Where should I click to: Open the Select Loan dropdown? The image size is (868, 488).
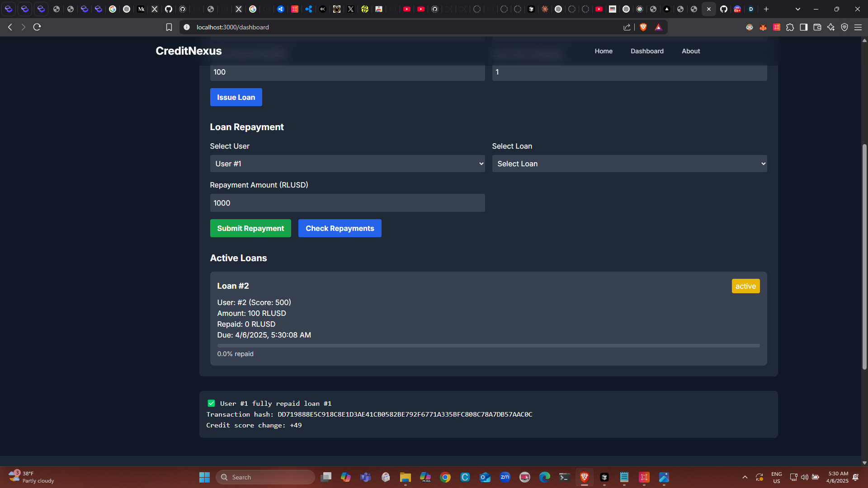[x=629, y=164]
